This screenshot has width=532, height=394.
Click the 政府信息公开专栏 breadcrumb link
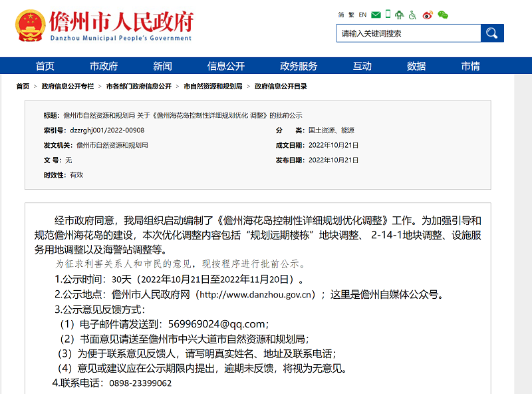click(68, 87)
